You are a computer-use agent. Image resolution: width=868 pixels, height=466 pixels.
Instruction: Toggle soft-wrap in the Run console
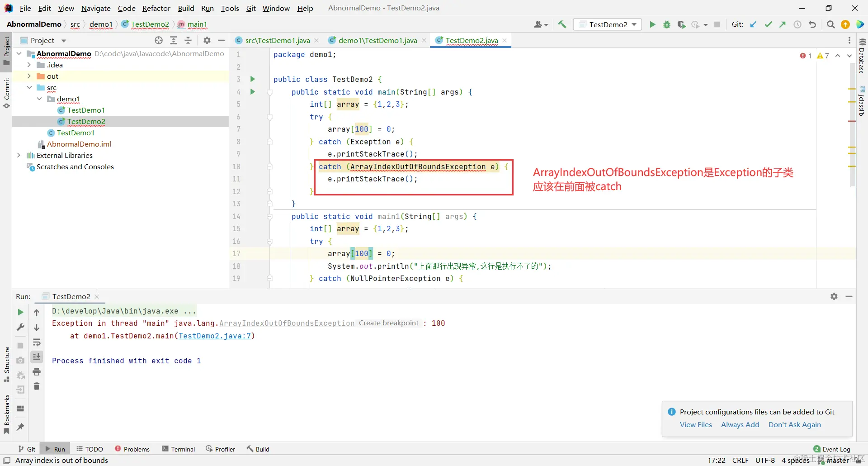[37, 342]
